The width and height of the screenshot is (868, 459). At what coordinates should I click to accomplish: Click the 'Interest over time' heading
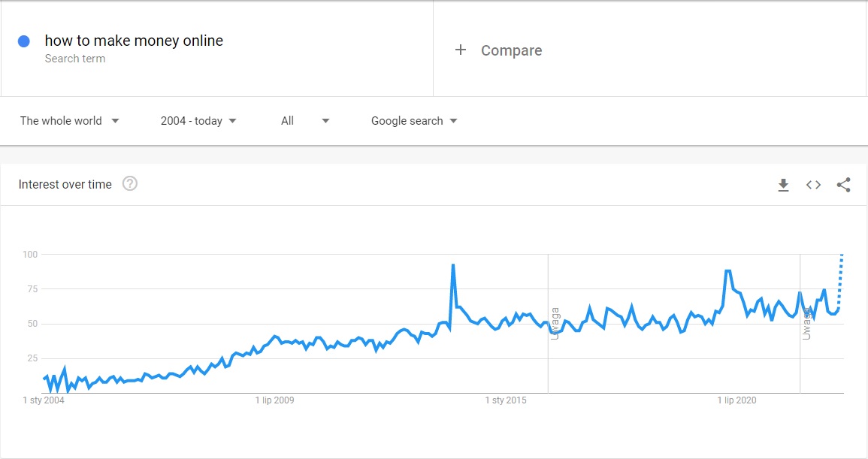(65, 184)
